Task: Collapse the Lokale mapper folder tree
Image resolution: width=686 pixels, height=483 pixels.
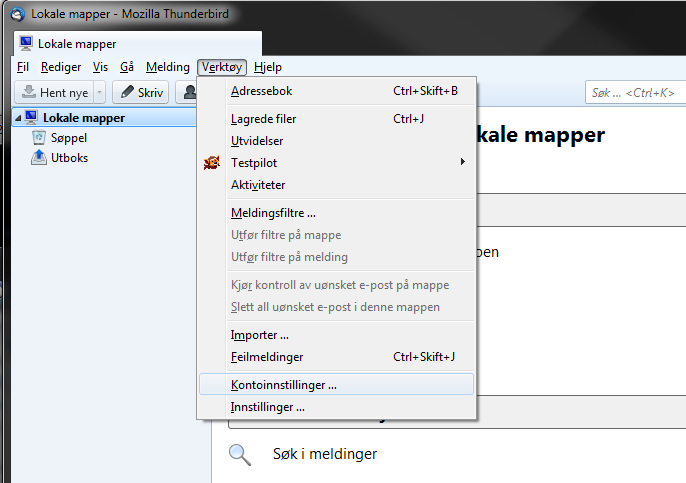Action: (x=18, y=118)
